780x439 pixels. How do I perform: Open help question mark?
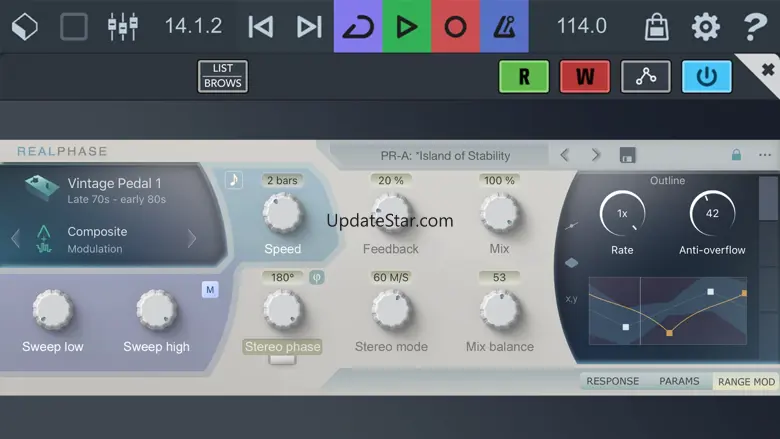pyautogui.click(x=755, y=26)
